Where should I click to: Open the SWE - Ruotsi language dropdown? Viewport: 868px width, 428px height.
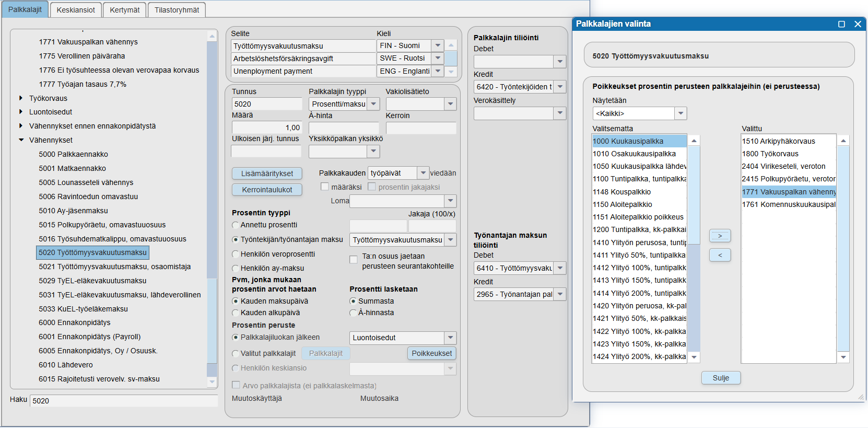[x=438, y=58]
